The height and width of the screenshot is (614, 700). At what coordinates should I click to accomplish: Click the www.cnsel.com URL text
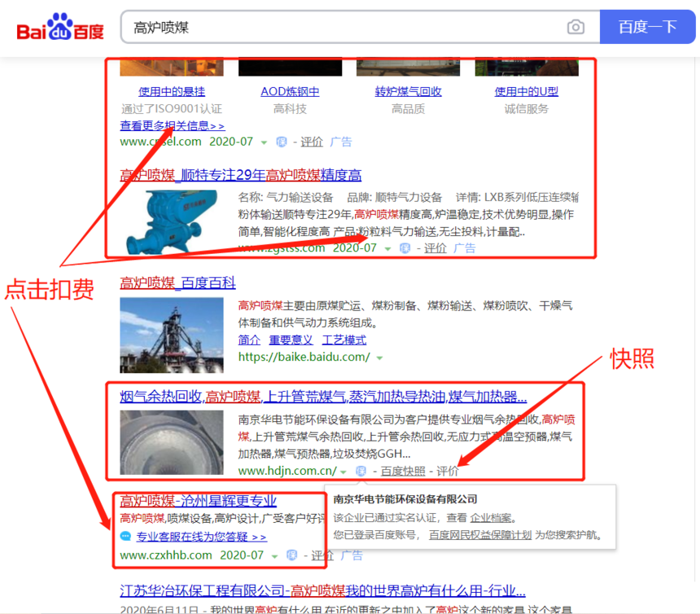(x=160, y=142)
